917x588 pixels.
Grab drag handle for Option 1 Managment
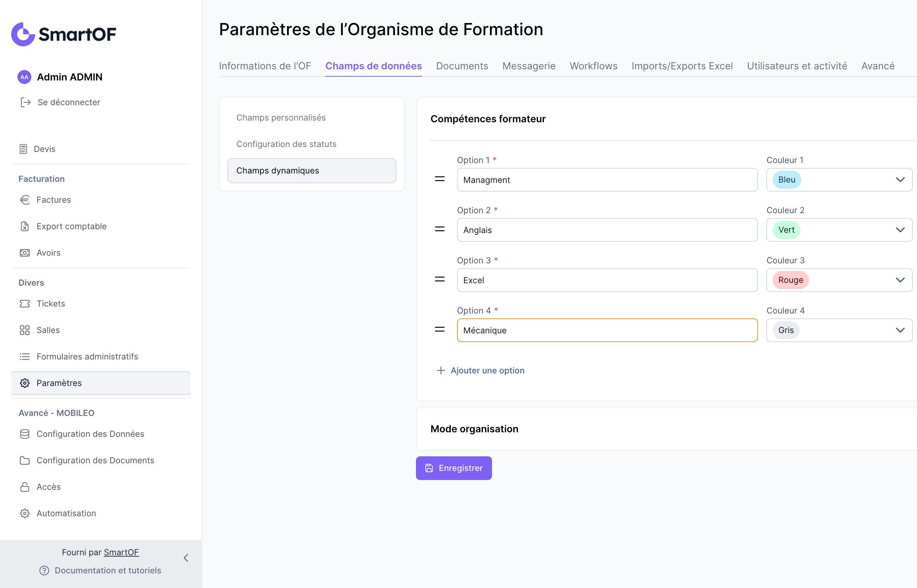click(440, 179)
